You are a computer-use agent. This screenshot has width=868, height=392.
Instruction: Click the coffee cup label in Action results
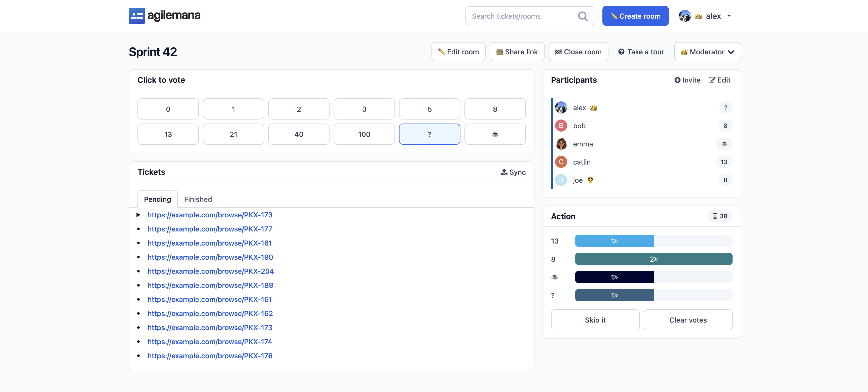click(x=554, y=277)
